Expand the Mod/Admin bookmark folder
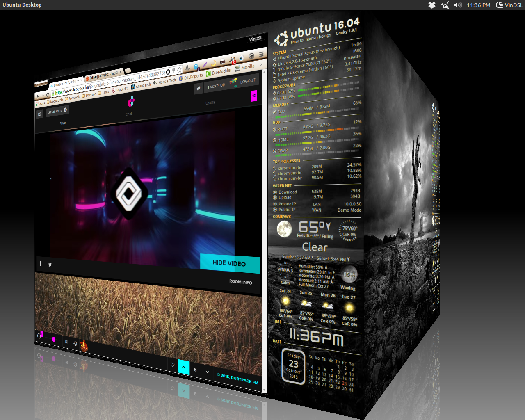Viewport: 525px width, 420px height. coord(55,101)
